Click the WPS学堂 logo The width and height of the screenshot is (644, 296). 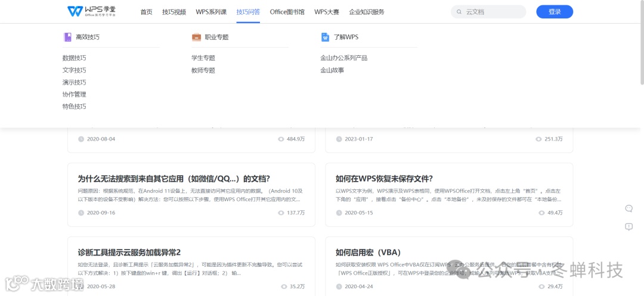[x=92, y=11]
